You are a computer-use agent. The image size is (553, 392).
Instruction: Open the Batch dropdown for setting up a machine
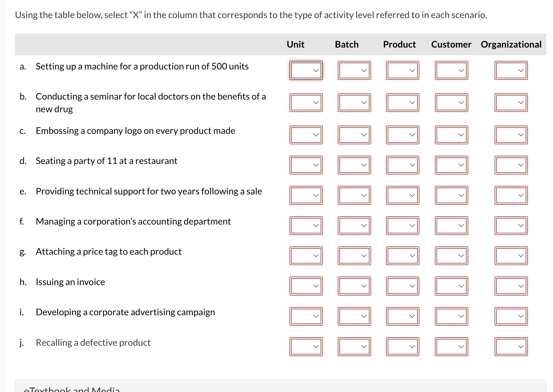click(354, 70)
